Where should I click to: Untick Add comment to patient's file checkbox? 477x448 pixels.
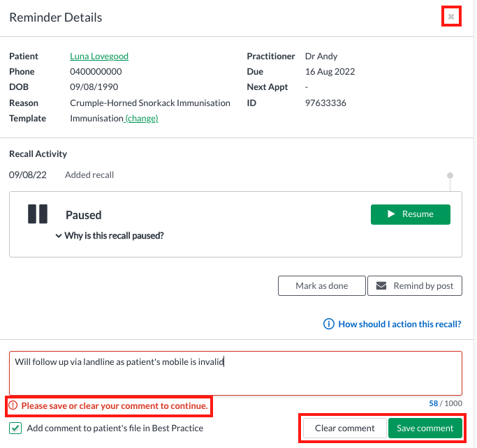(x=15, y=428)
